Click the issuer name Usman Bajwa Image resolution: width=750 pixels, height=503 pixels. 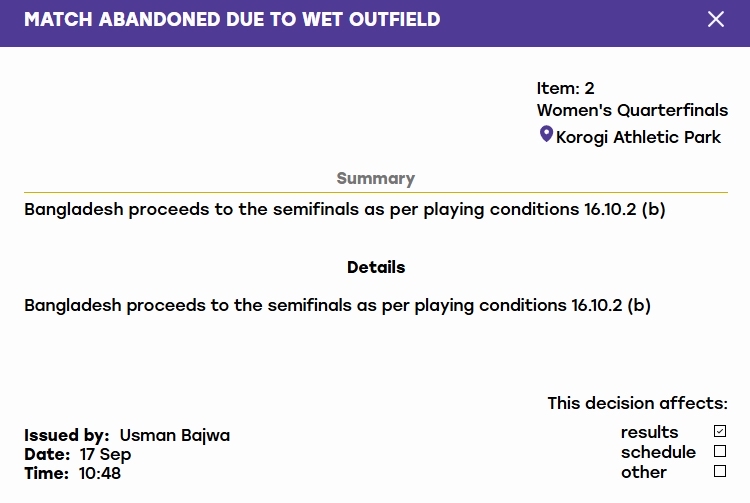coord(175,436)
